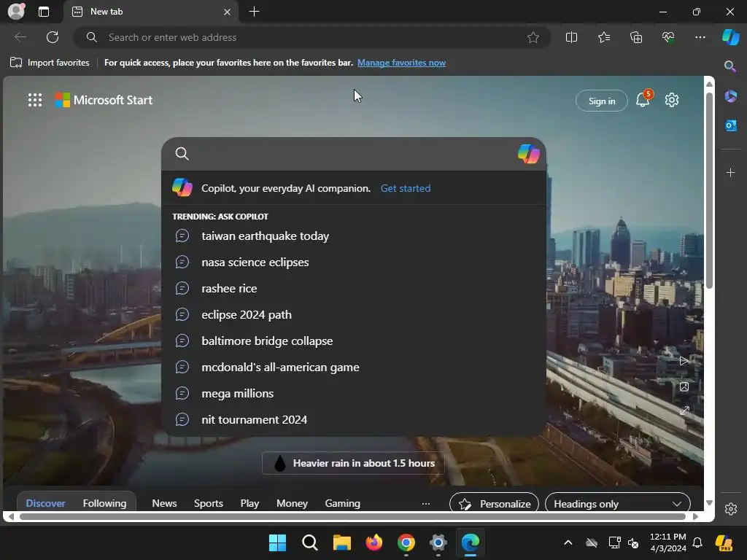747x560 pixels.
Task: Select 'mcdonald's all-american game' suggestion
Action: [x=354, y=367]
